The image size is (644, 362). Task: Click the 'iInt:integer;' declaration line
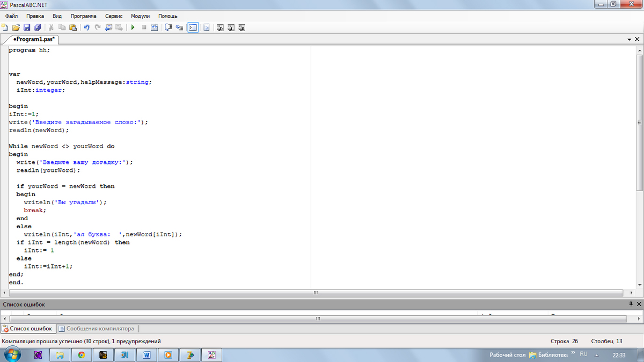click(x=41, y=90)
